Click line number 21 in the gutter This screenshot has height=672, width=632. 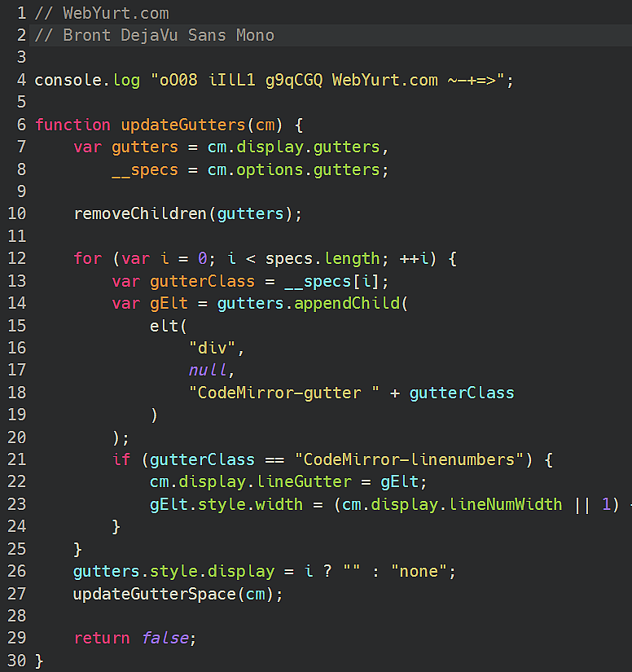[17, 459]
